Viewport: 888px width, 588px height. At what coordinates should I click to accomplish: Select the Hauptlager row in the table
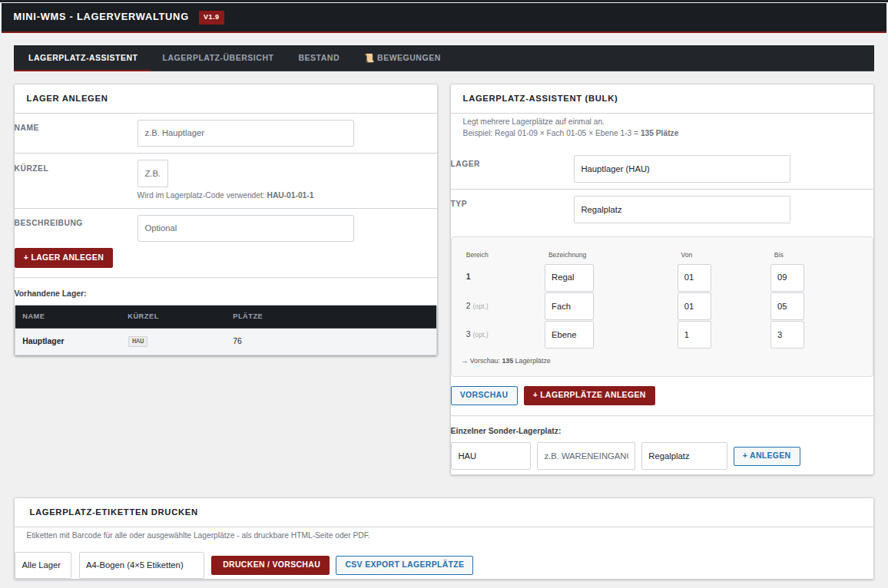(x=226, y=341)
